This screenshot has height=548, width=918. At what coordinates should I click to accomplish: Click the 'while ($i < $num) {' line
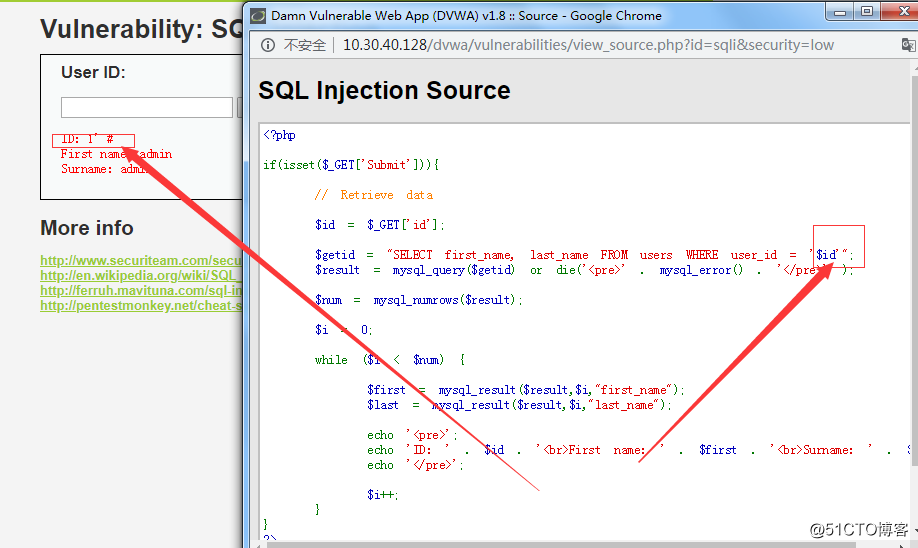click(390, 359)
